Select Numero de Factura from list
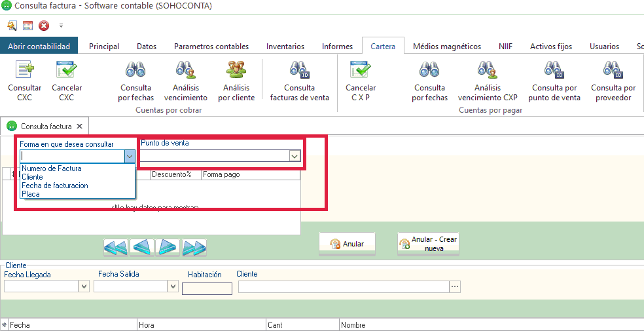Screen dimensions: 644x331 [x=52, y=168]
